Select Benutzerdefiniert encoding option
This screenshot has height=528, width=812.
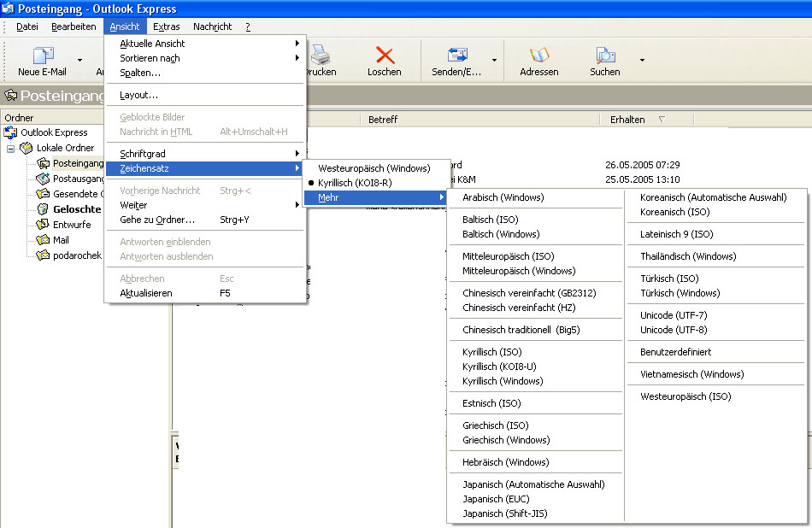point(715,352)
